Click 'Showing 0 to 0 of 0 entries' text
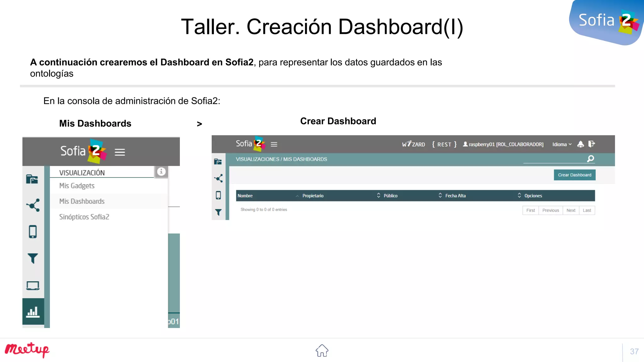This screenshot has height=362, width=644. tap(264, 210)
